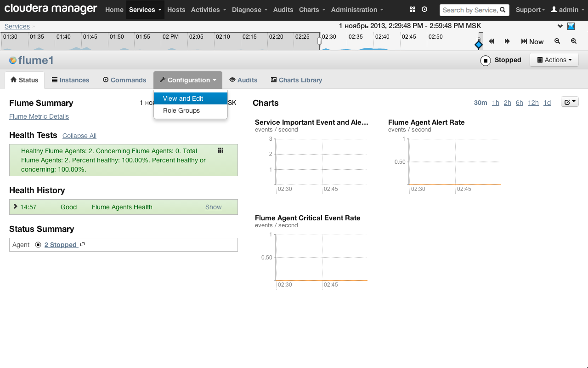Click the blue diamond timeline marker
The image size is (588, 368).
tap(479, 45)
